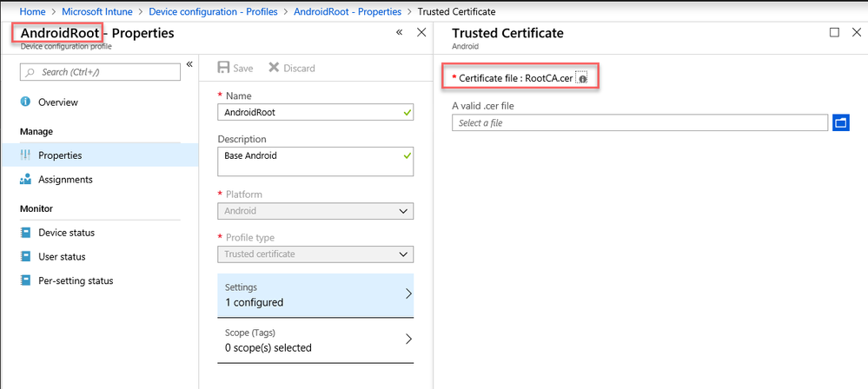
Task: Collapse the sidebar menu with double chevron
Action: point(189,64)
